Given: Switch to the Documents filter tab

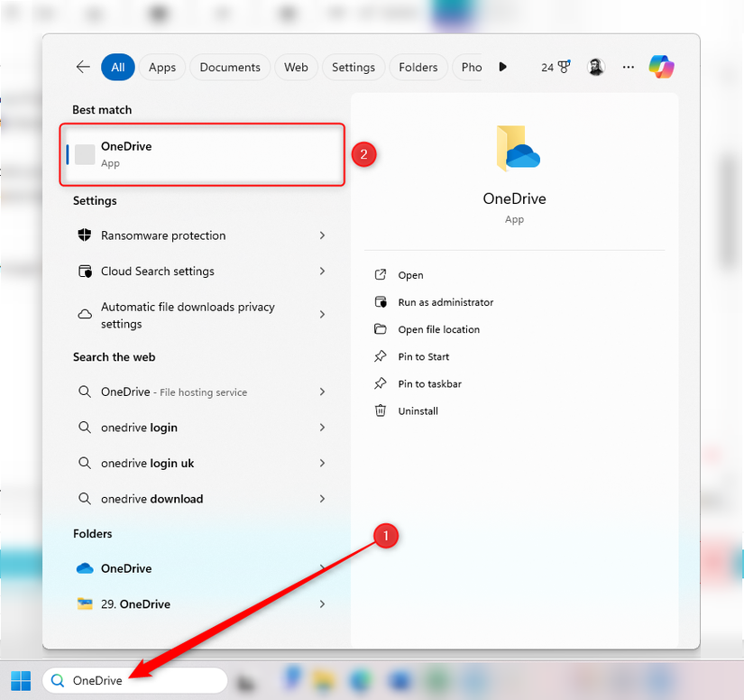Looking at the screenshot, I should coord(229,66).
